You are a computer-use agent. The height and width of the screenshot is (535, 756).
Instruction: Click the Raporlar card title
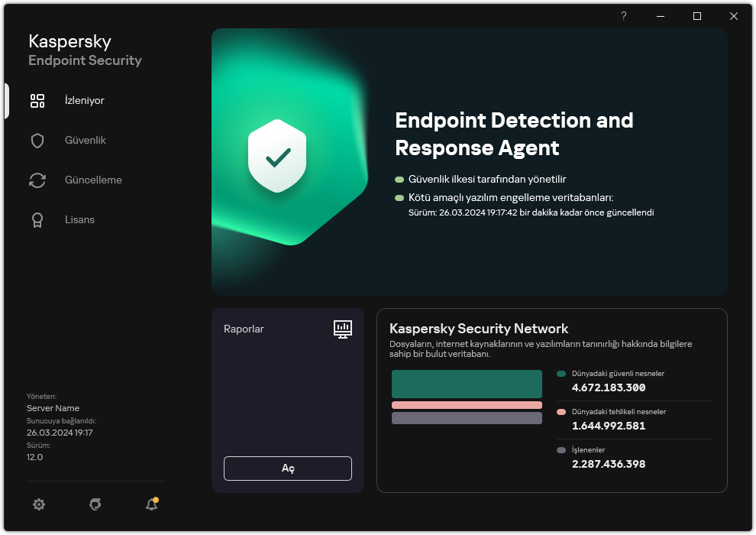click(x=244, y=329)
